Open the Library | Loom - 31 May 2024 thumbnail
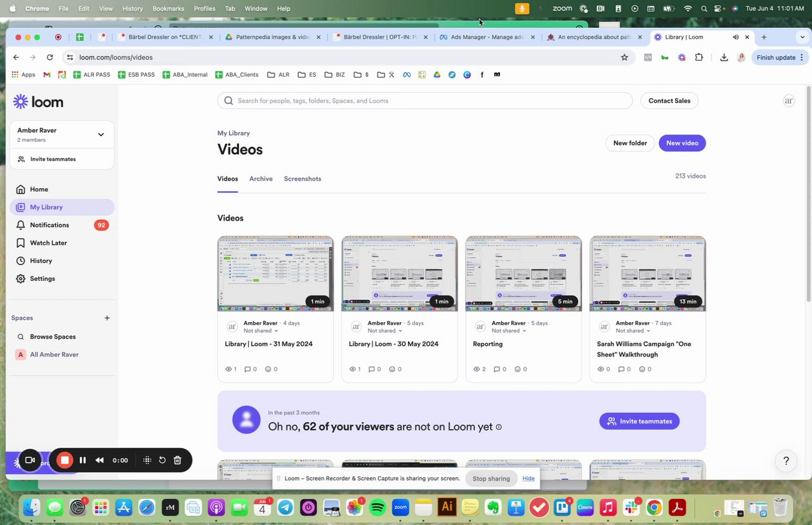The image size is (812, 525). click(x=275, y=274)
